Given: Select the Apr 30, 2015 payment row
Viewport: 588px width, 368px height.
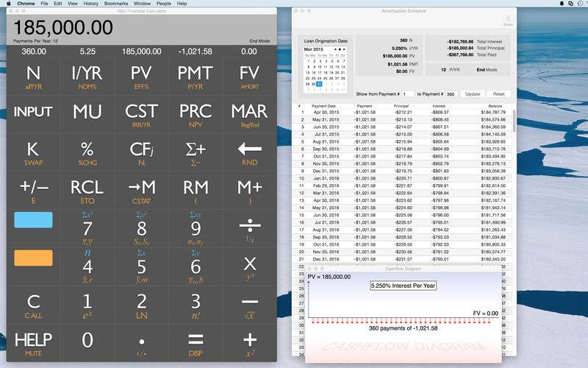Looking at the screenshot, I should coord(402,113).
